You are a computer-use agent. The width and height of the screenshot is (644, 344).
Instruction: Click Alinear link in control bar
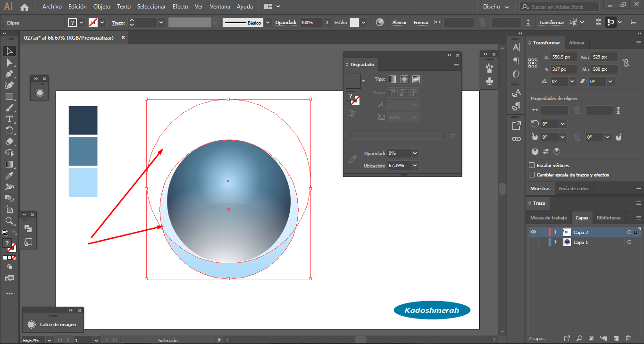click(400, 22)
